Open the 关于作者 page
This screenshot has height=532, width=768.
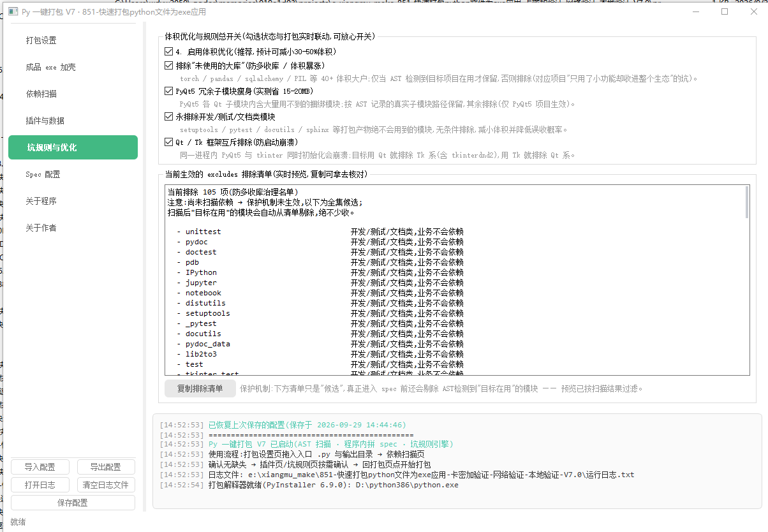(73, 228)
